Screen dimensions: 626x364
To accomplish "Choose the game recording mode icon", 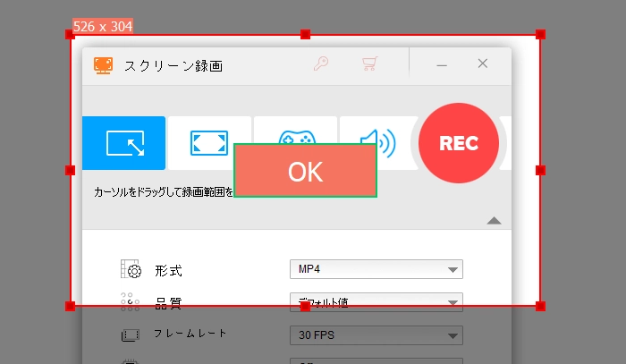I will pos(295,137).
